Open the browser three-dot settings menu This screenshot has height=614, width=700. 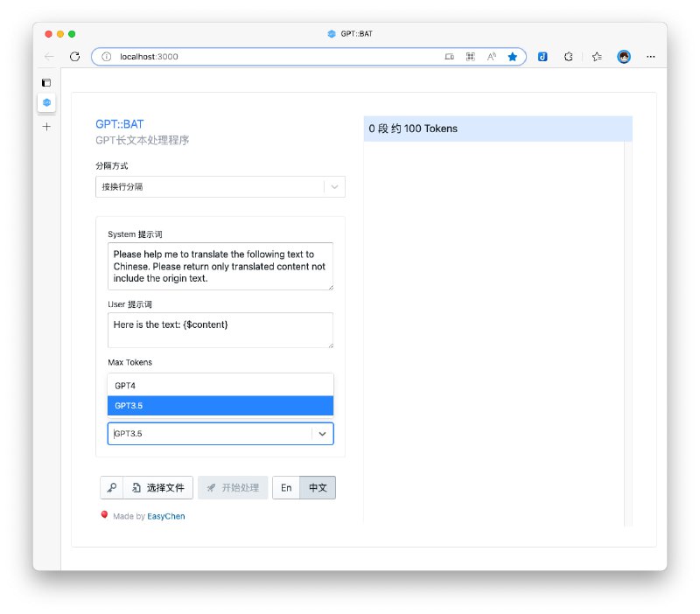(650, 56)
